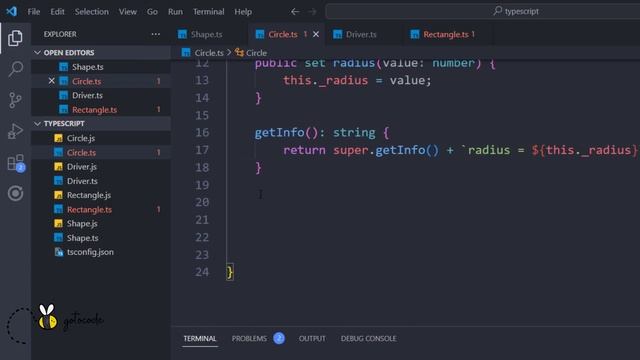Click super keyword on line 17
Screen dimensions: 640x360
click(x=351, y=150)
